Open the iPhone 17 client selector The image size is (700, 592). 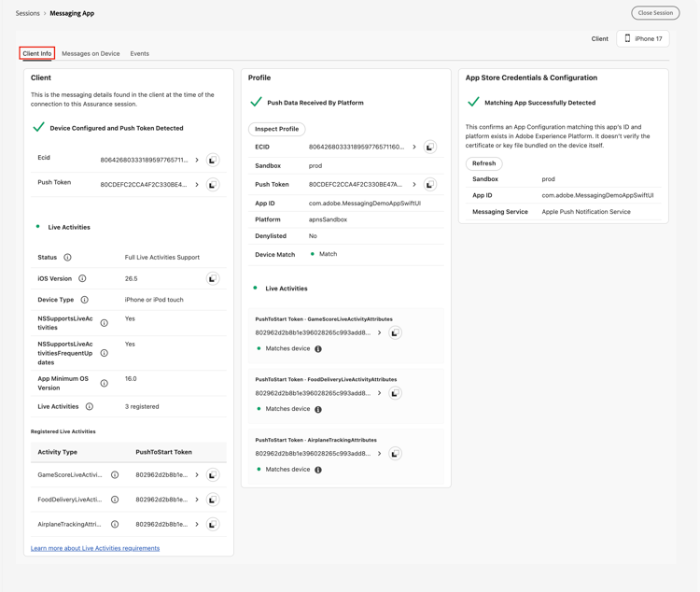pyautogui.click(x=643, y=39)
